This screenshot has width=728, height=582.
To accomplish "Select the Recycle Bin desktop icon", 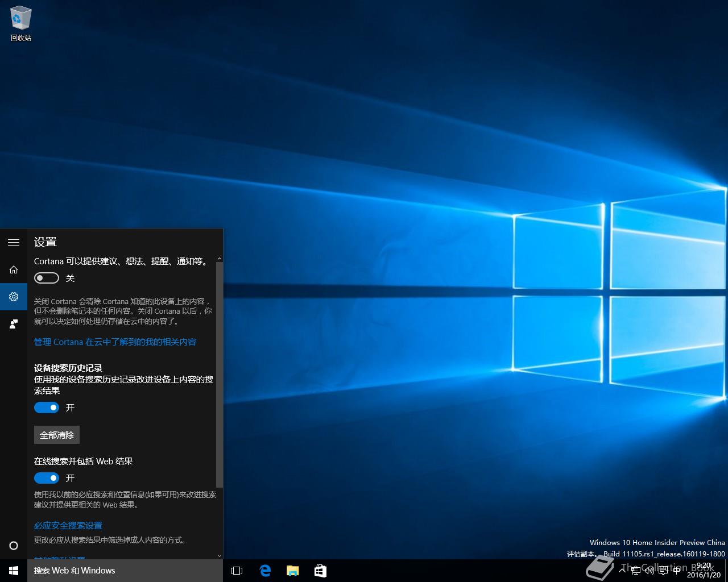I will (x=21, y=24).
